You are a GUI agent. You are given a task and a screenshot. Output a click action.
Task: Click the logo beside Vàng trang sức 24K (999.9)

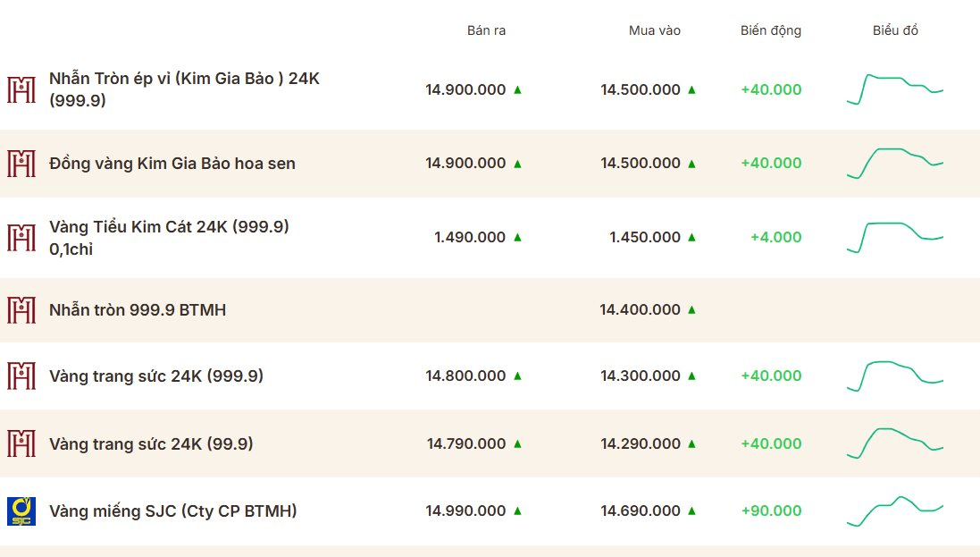click(21, 376)
